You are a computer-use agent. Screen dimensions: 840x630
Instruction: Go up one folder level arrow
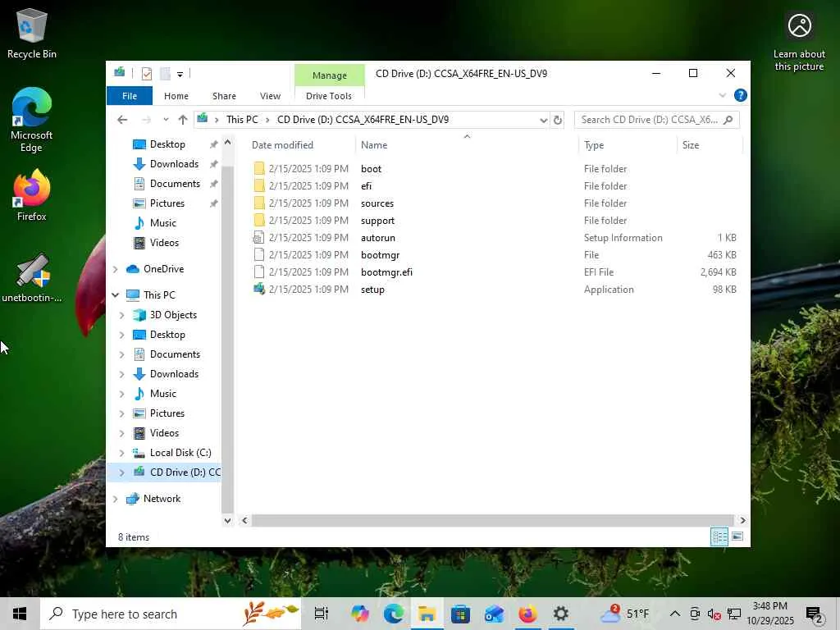183,120
